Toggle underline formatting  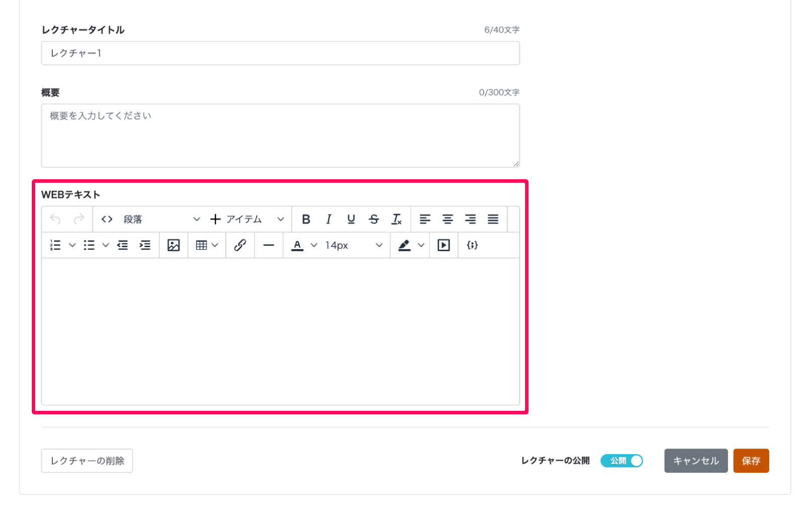tap(351, 219)
